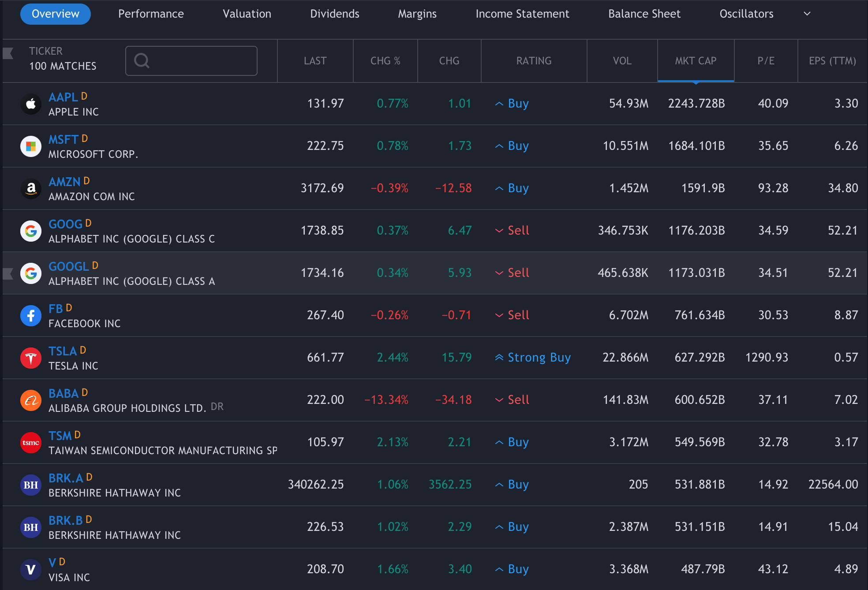Click TAIWAN SEMICONDUCTOR MANUFACTURING SP name
The image size is (868, 590).
tap(163, 451)
